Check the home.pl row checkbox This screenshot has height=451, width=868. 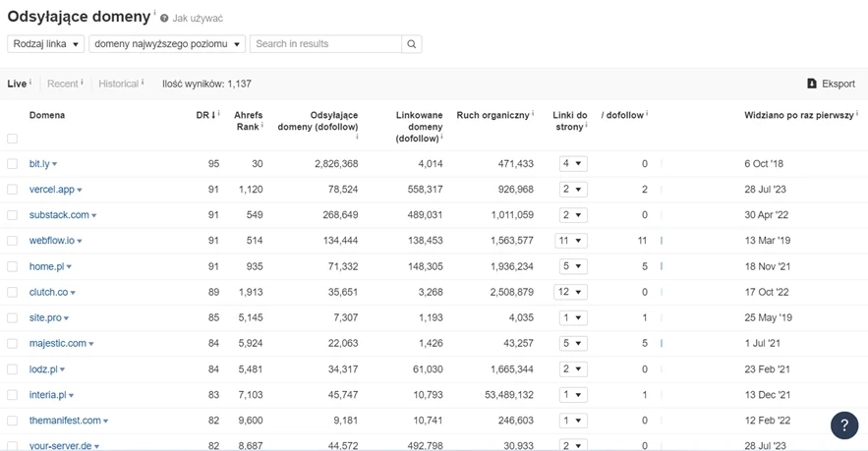[12, 266]
